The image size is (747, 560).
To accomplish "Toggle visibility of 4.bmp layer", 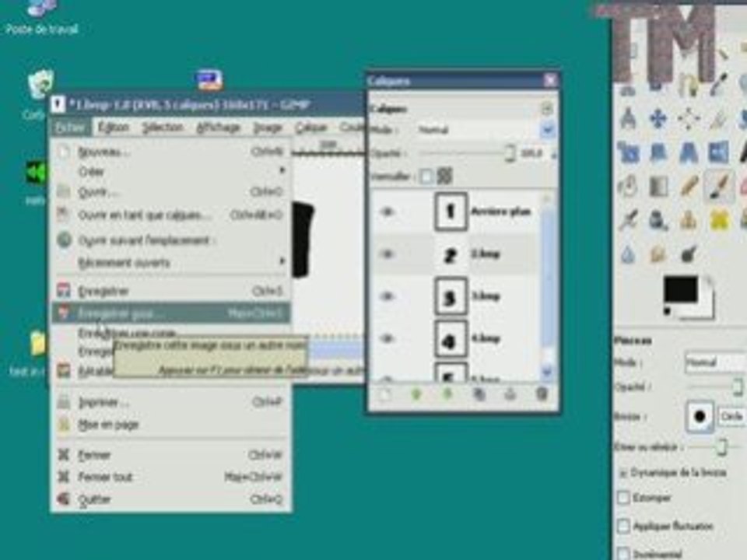I will [388, 338].
